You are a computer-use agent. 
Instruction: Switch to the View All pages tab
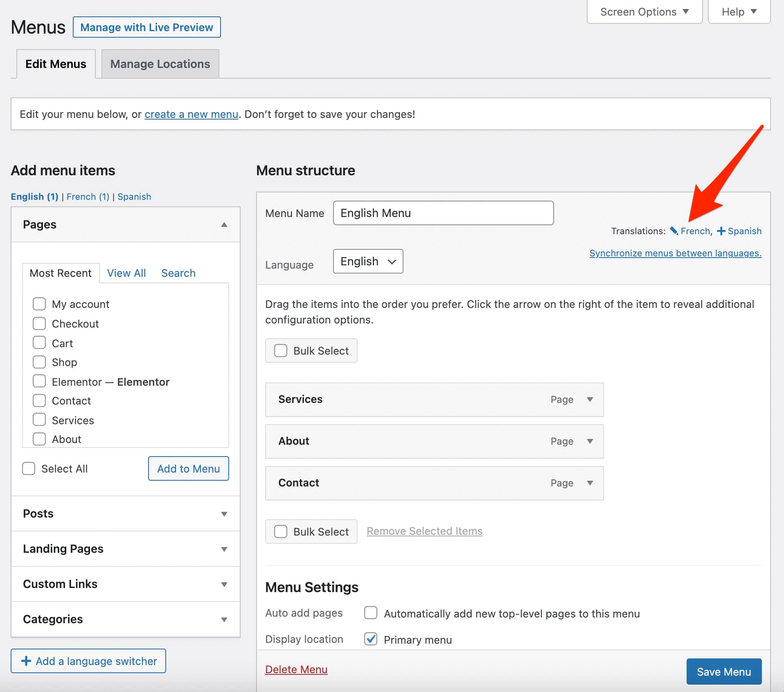pyautogui.click(x=126, y=273)
